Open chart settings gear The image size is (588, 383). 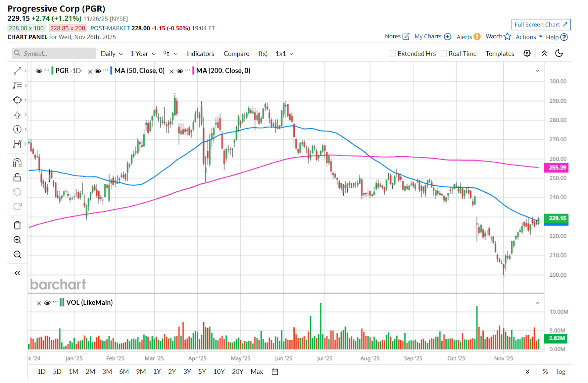527,53
